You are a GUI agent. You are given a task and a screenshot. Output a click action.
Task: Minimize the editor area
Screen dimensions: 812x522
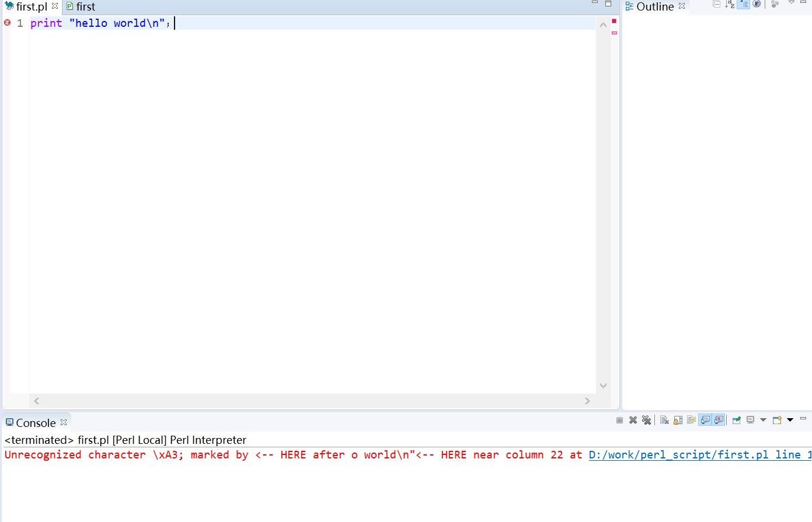pos(595,3)
